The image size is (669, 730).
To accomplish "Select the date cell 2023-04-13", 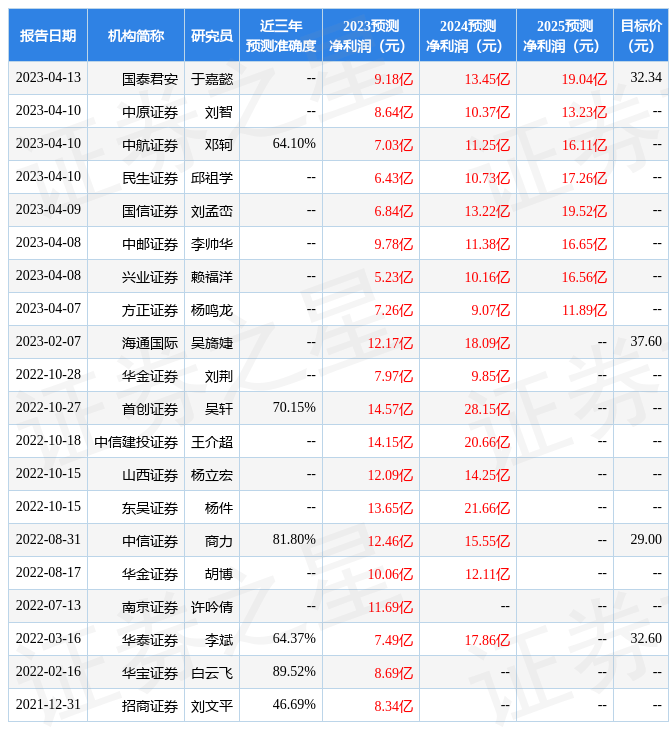I will tap(48, 77).
